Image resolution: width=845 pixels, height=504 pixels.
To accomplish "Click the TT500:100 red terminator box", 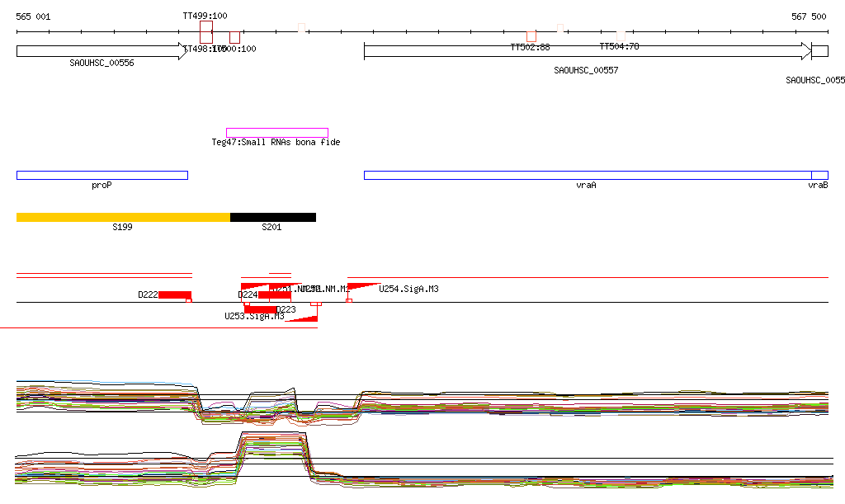I will (234, 37).
